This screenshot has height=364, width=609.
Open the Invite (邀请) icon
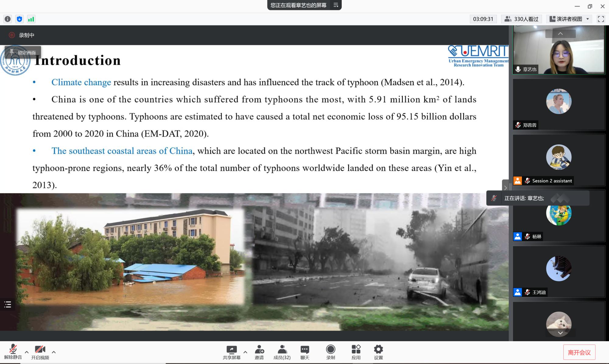click(259, 352)
